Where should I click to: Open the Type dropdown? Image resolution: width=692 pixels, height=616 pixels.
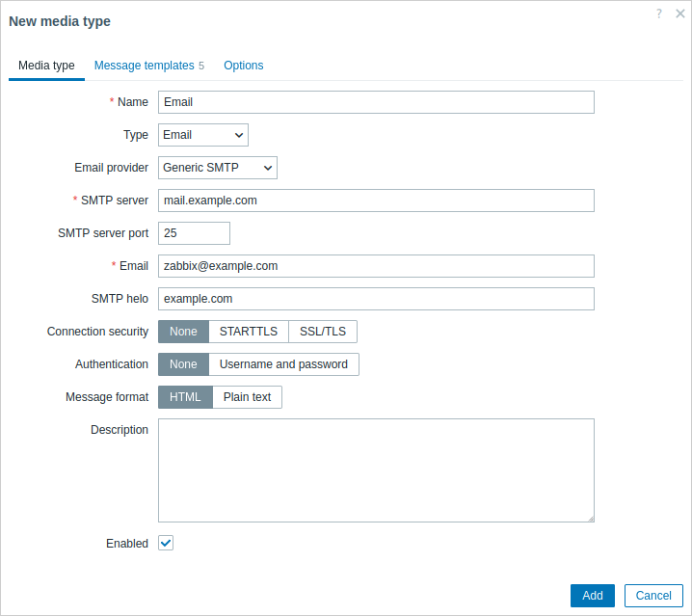pos(202,135)
